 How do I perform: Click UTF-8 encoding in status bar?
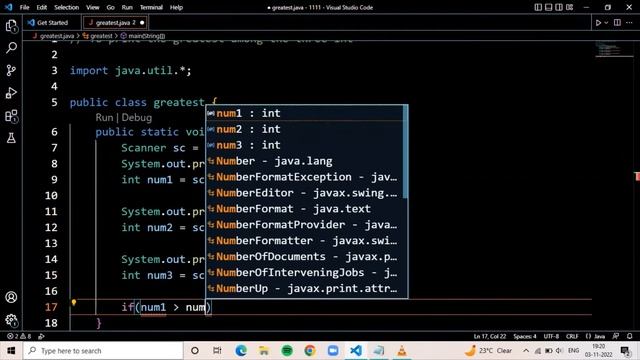point(551,336)
